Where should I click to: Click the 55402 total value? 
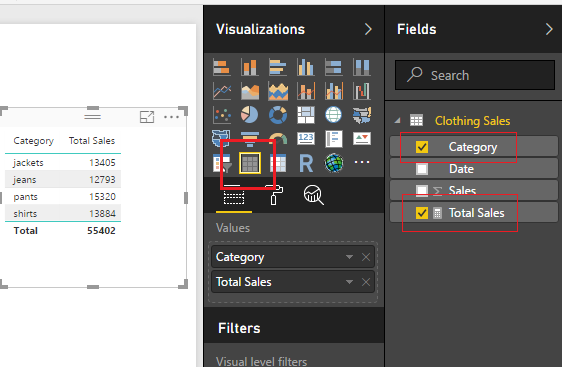(x=101, y=230)
